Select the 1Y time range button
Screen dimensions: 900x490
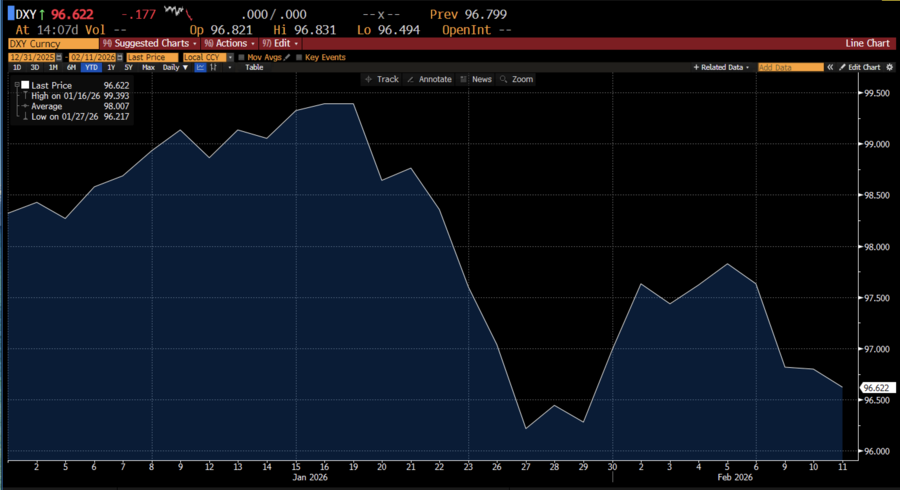click(x=109, y=67)
